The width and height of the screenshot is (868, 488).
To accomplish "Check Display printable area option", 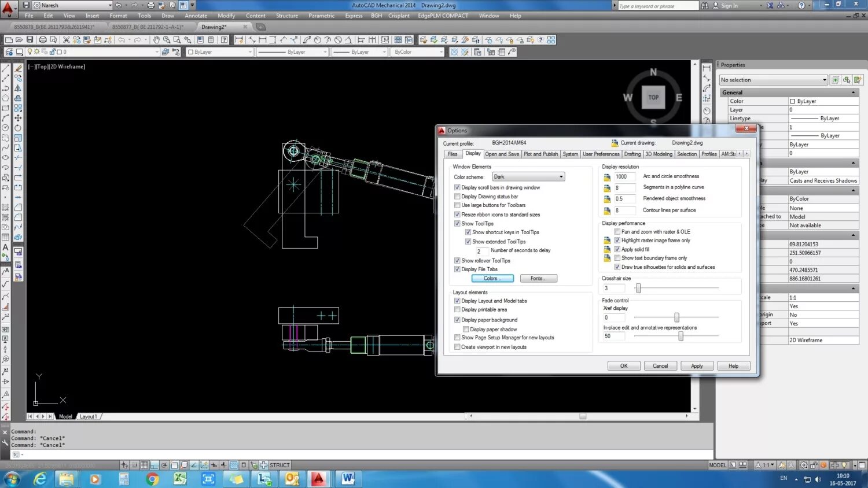I will coord(457,310).
